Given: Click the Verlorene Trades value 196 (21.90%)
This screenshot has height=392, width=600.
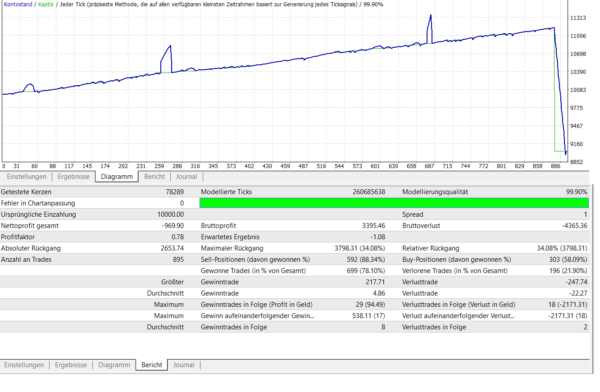Looking at the screenshot, I should pos(568,271).
